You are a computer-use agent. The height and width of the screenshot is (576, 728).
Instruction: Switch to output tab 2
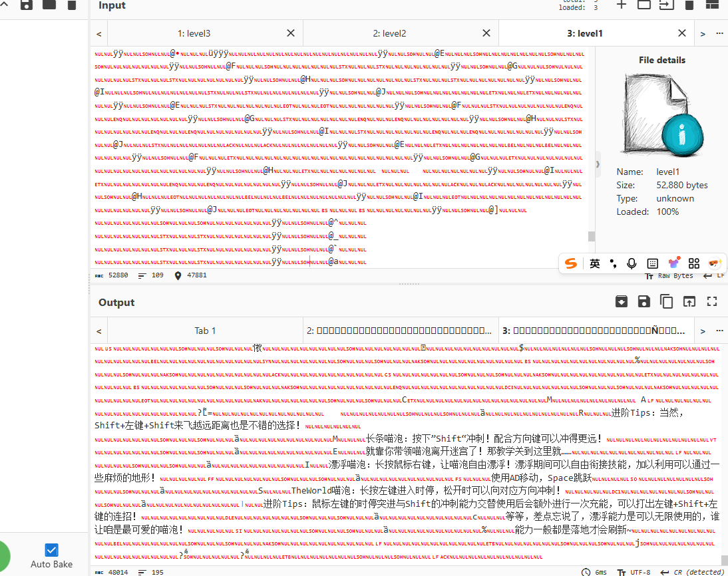400,331
